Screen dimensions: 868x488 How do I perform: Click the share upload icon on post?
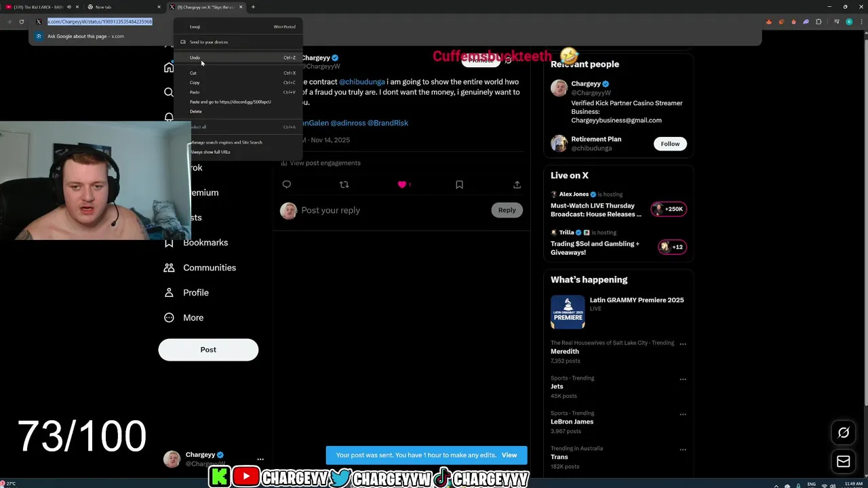517,184
